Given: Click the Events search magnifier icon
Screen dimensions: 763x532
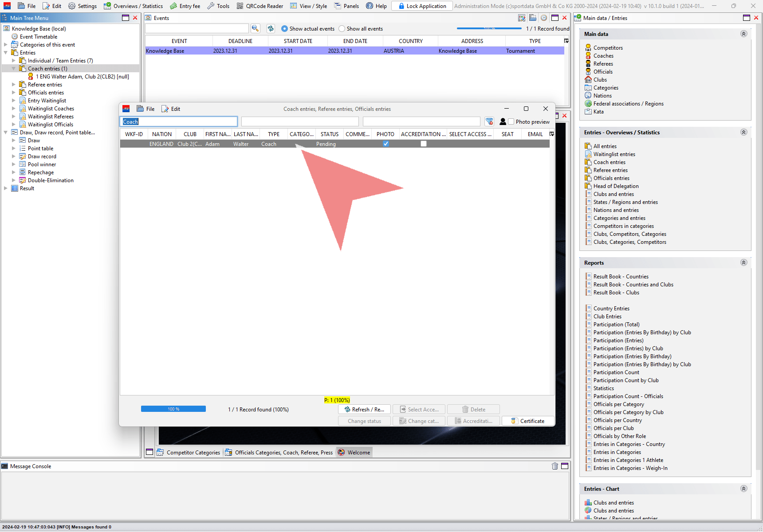Looking at the screenshot, I should (255, 28).
